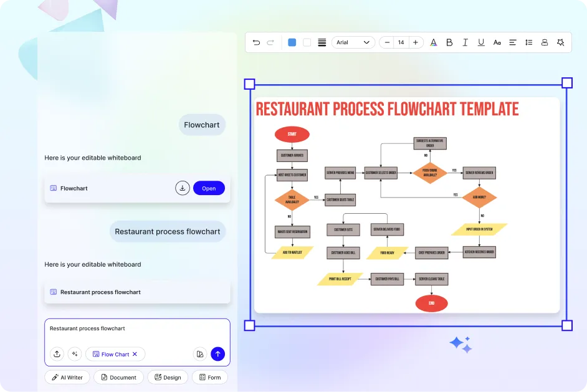
Task: Select the Customer Selects Order box
Action: pyautogui.click(x=381, y=173)
